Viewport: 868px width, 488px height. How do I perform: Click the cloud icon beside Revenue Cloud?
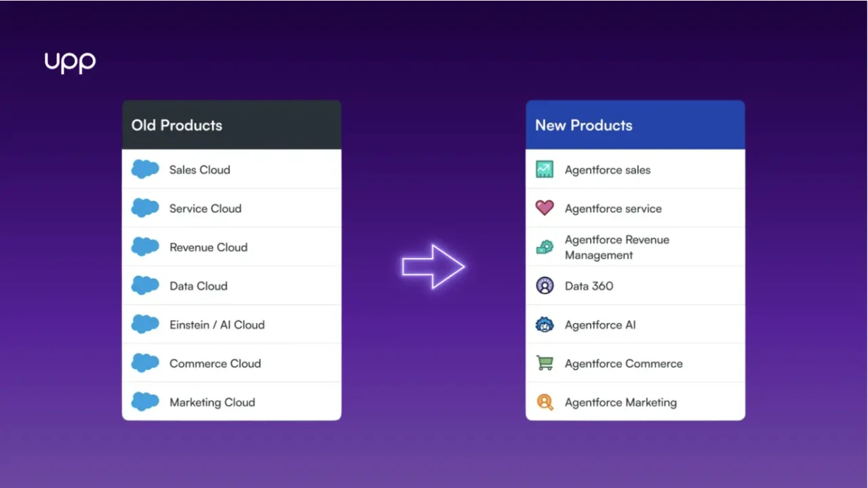tap(145, 246)
